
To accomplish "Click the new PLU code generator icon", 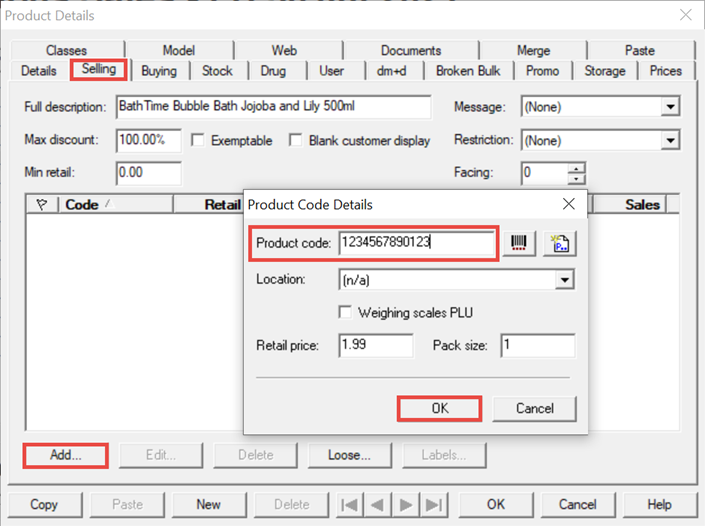I will click(x=561, y=244).
